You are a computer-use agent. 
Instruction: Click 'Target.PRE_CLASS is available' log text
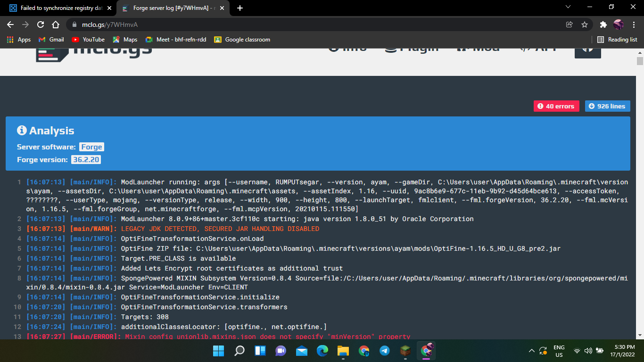coord(179,258)
